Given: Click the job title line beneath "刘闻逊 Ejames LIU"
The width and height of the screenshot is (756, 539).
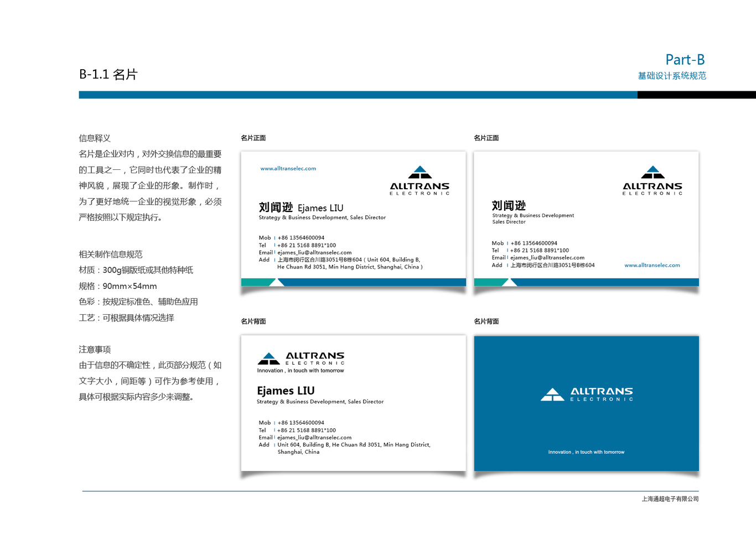Looking at the screenshot, I should [322, 217].
